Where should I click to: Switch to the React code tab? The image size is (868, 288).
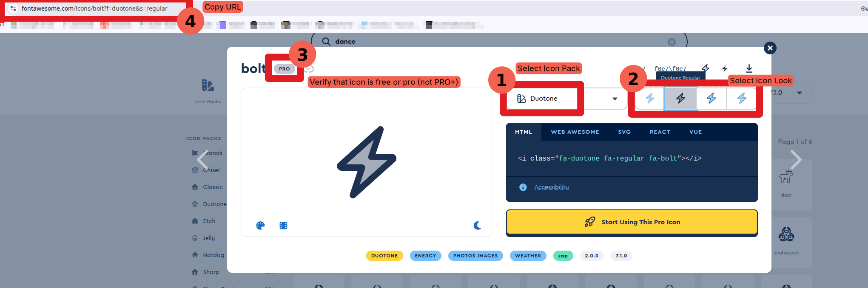[x=660, y=132]
